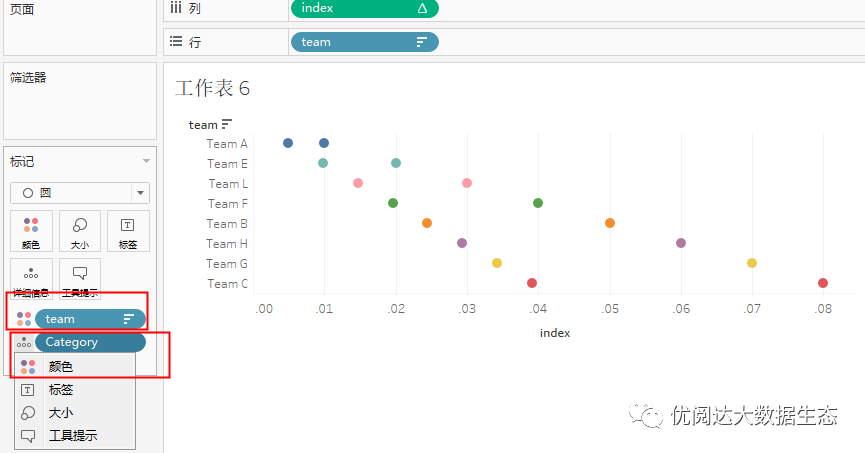The image size is (865, 453).
Task: Open the 工具提示 (Tooltip) marks card button
Action: click(x=80, y=279)
